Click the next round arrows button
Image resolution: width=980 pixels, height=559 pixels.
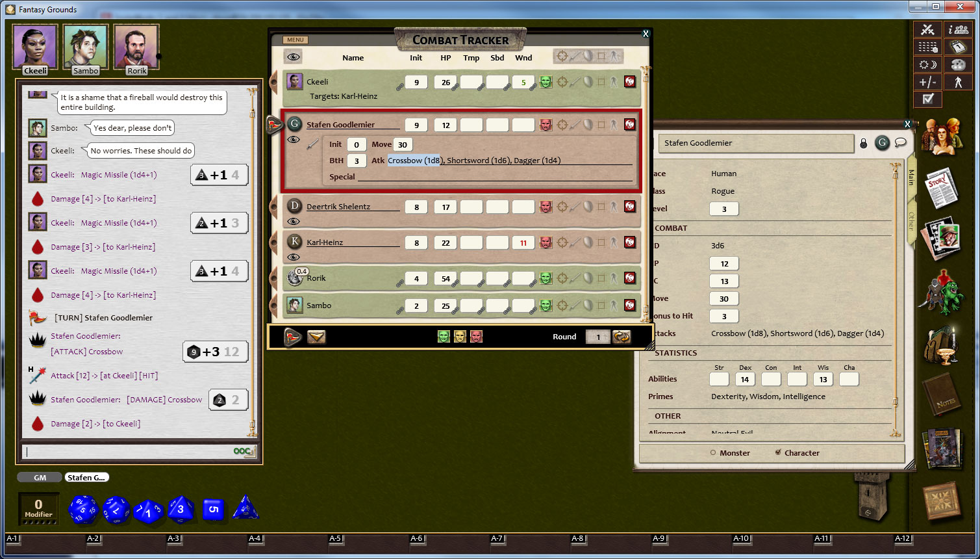click(x=622, y=337)
